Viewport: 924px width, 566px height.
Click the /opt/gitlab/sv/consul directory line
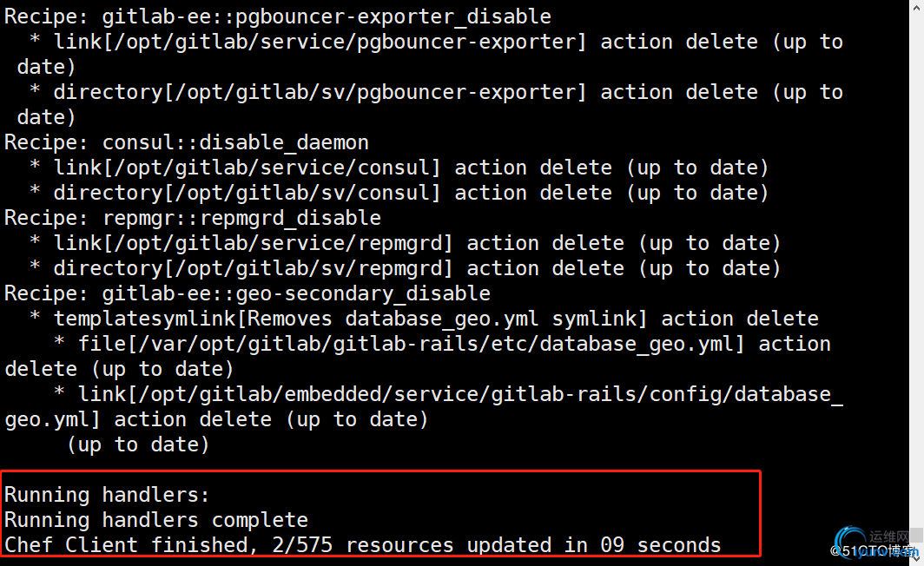pos(399,193)
